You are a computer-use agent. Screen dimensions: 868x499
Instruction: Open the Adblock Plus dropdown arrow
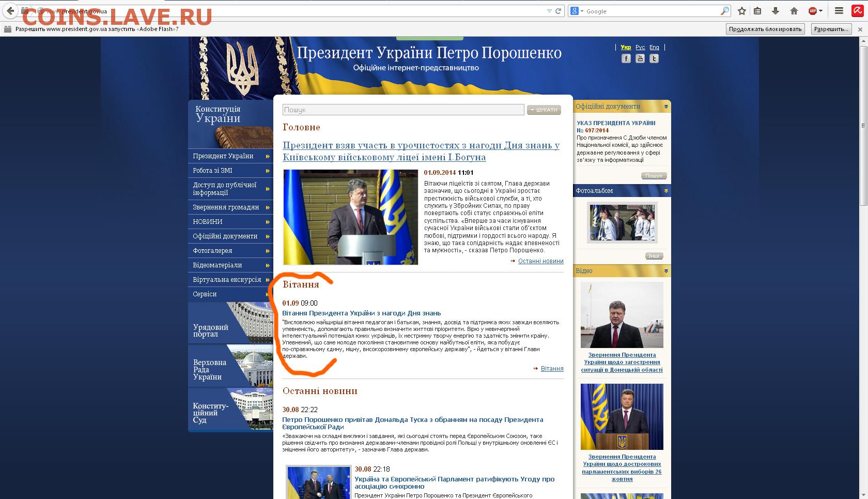click(820, 11)
